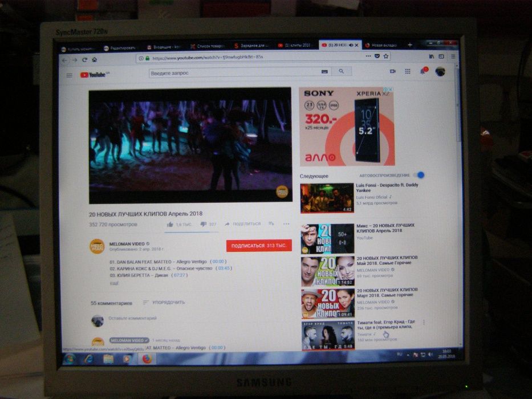The height and width of the screenshot is (399, 532).
Task: Click the red ПОДПИСАТЬСЯ subscribe button
Action: click(x=259, y=245)
